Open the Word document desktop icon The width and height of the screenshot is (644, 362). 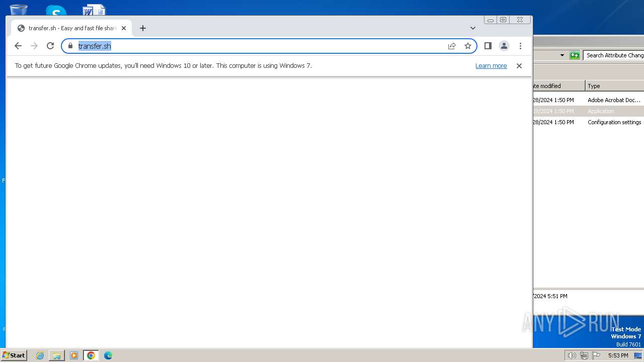click(94, 10)
